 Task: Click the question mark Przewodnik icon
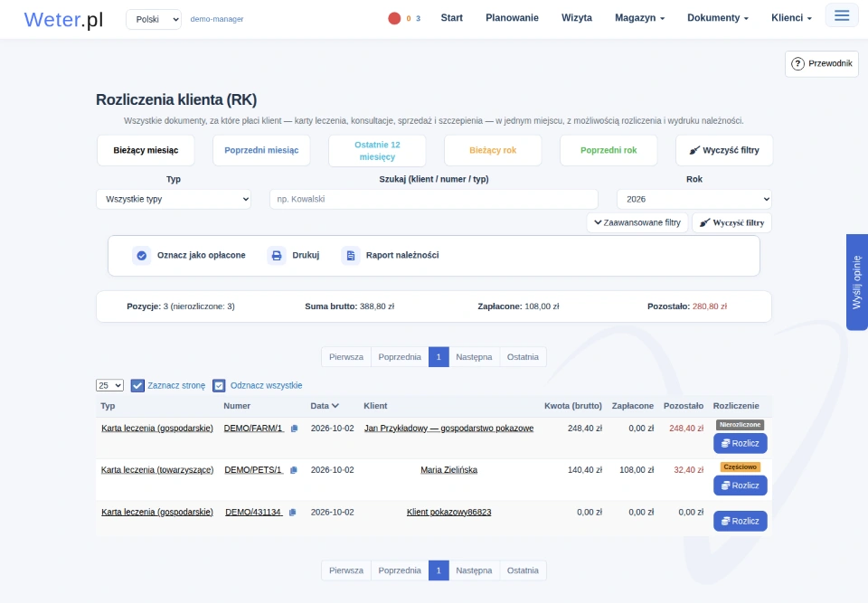click(x=797, y=63)
